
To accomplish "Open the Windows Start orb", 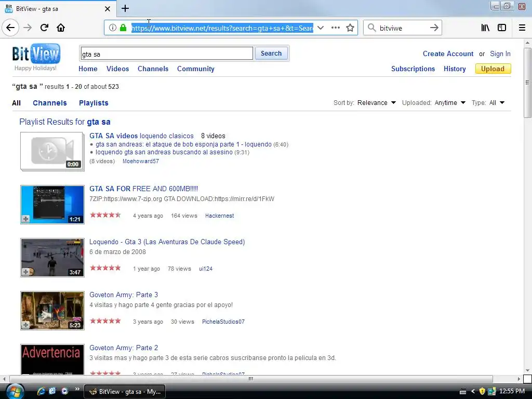I will (x=15, y=391).
